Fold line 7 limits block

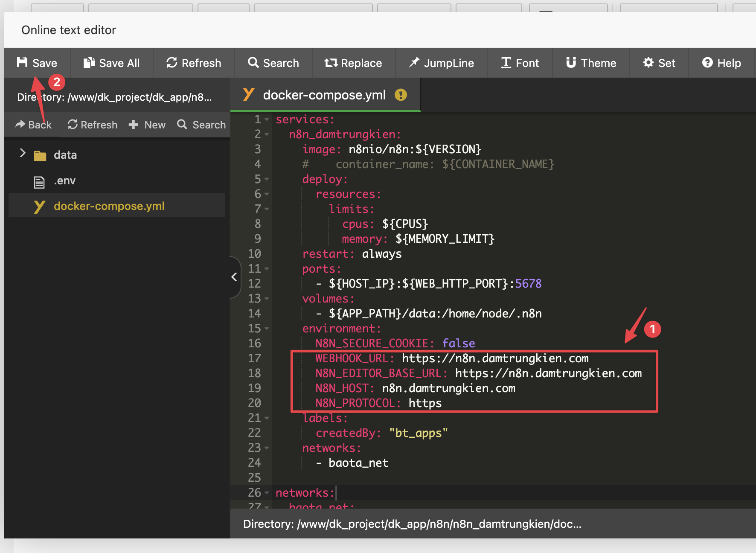267,209
